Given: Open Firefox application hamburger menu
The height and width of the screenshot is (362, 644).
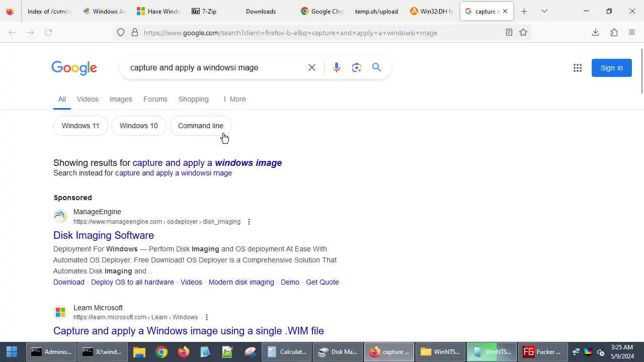Looking at the screenshot, I should 632,33.
